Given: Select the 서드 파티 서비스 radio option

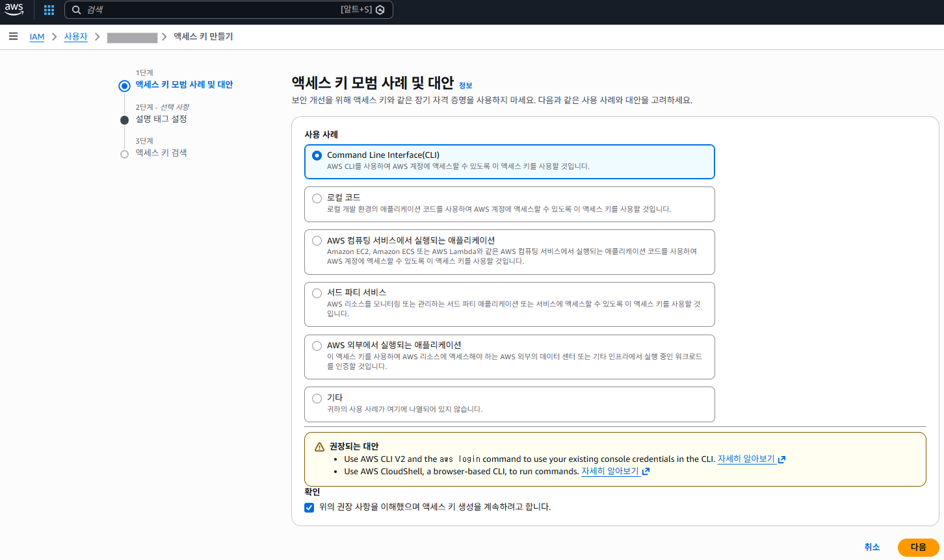Looking at the screenshot, I should [317, 294].
